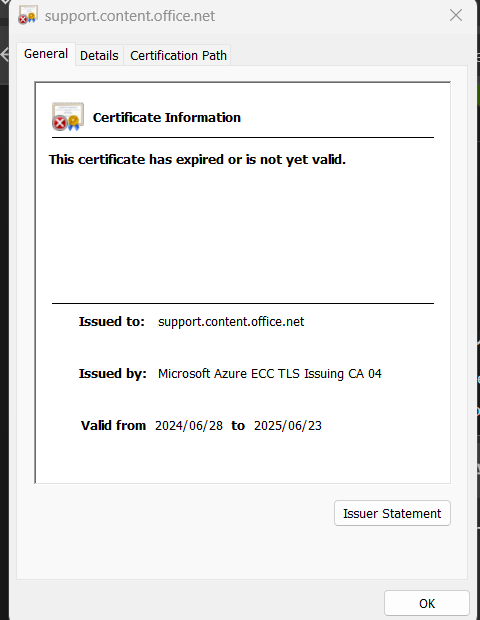The height and width of the screenshot is (620, 480).
Task: Click the window title support.content.office.net
Action: click(x=130, y=16)
